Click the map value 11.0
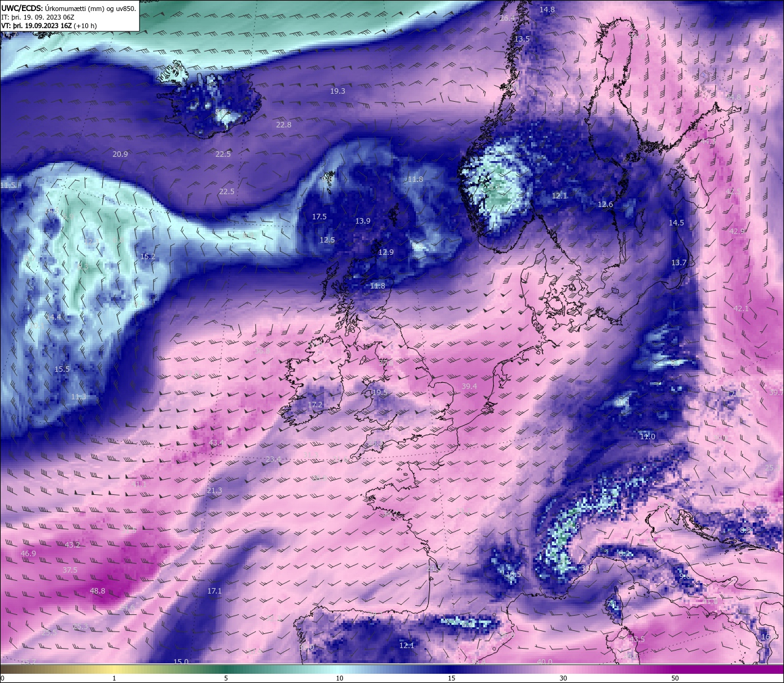Viewport: 784px width, 683px height. [x=647, y=437]
